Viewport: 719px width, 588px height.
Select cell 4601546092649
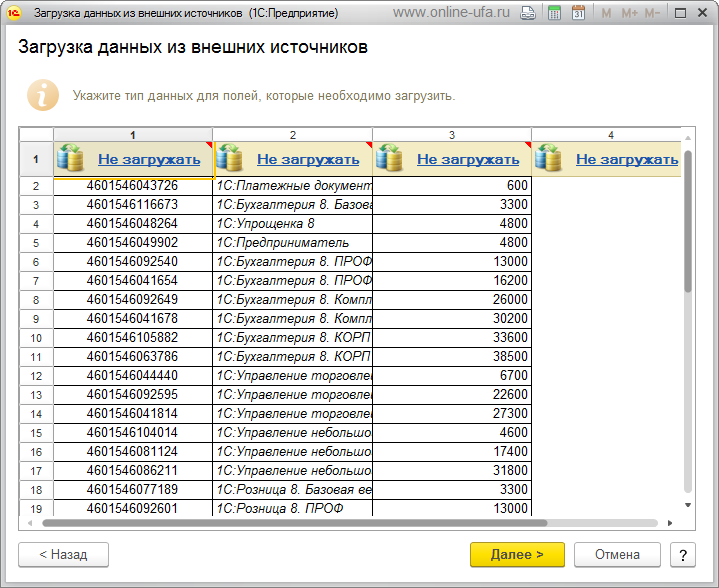[x=133, y=300]
